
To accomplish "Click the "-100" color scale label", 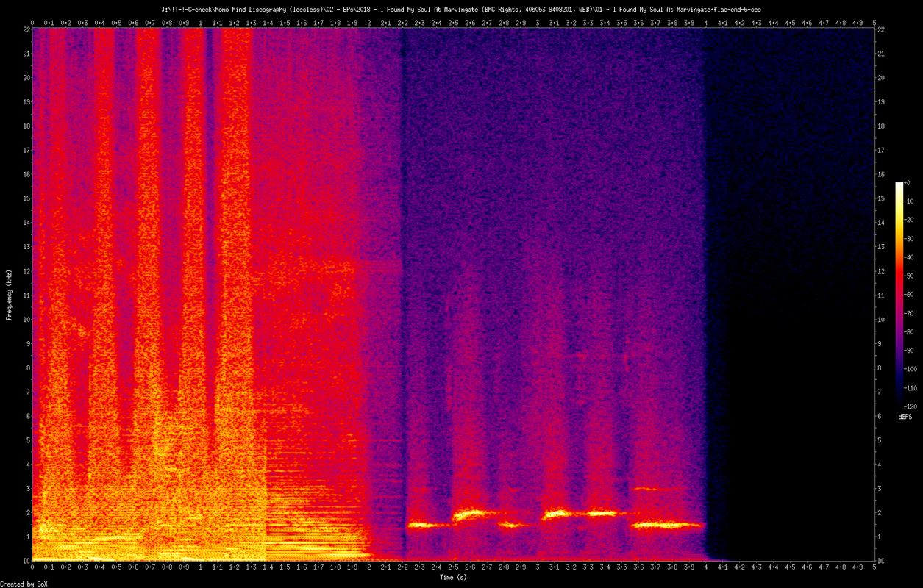I will (x=910, y=369).
